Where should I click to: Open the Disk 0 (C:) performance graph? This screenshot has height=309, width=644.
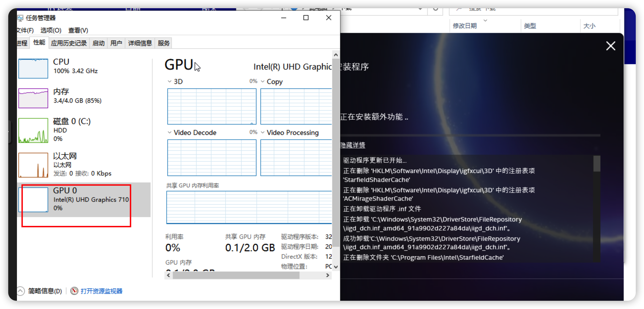[x=33, y=130]
